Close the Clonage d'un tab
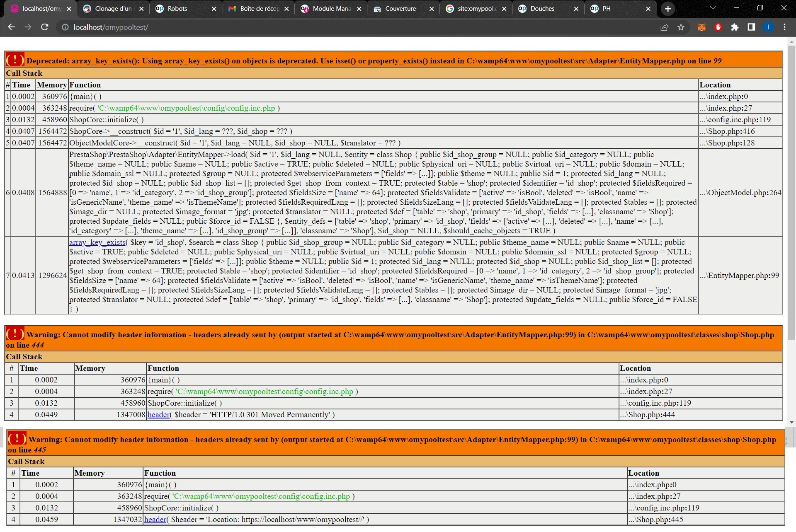796x532 pixels. pos(141,9)
